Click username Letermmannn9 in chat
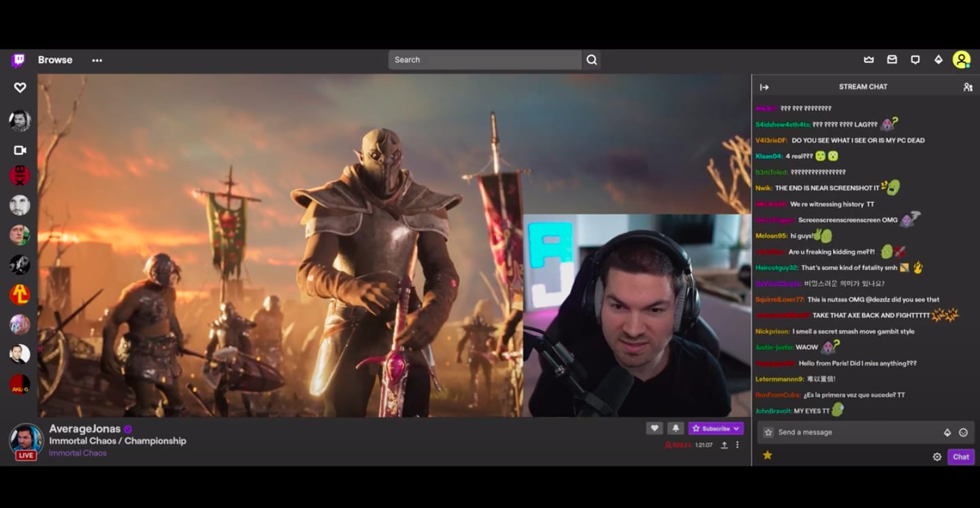 780,379
